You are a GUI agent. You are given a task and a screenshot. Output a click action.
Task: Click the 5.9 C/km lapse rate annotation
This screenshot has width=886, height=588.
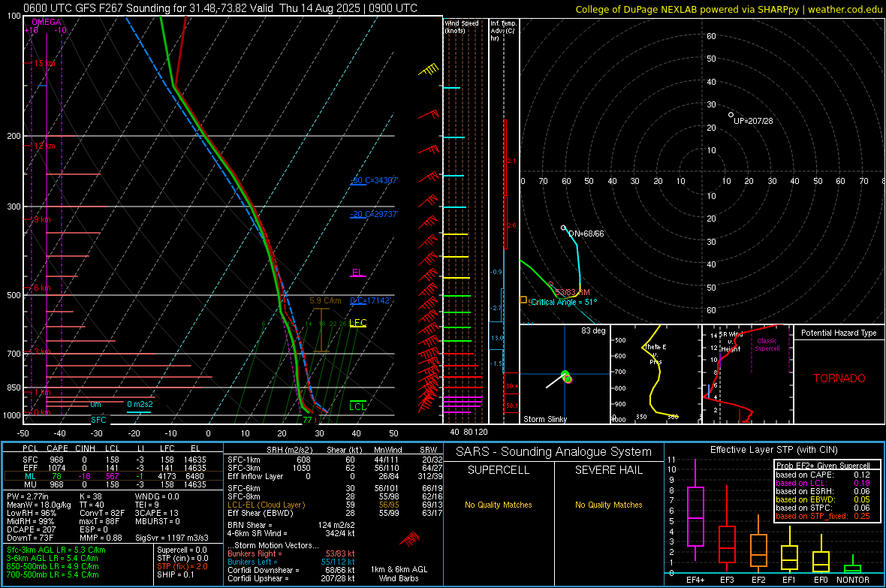tap(325, 301)
